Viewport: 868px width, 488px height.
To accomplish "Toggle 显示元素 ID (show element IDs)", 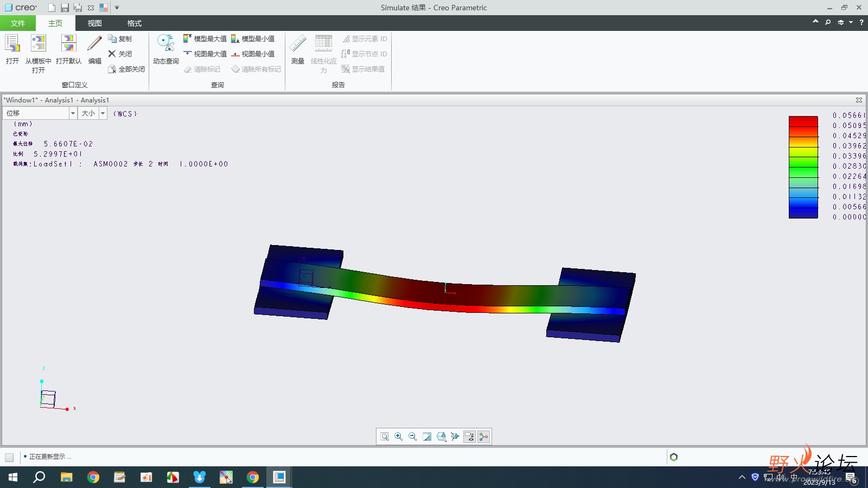I will click(364, 38).
